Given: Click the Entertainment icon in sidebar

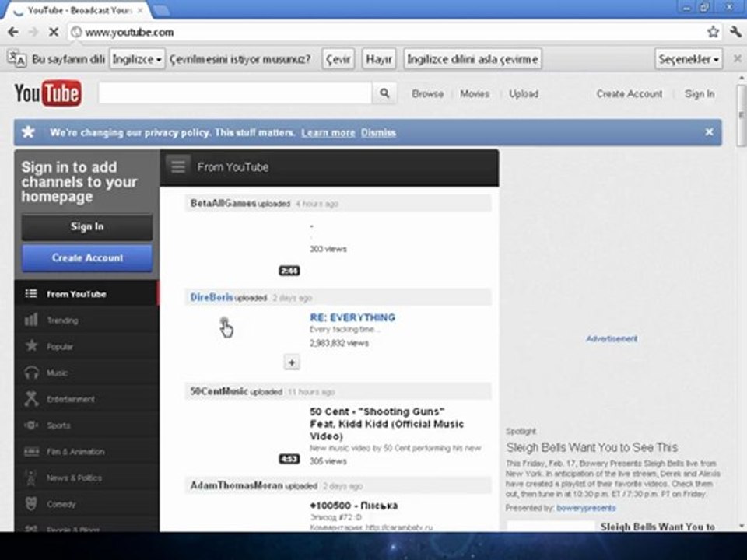Looking at the screenshot, I should click(31, 398).
